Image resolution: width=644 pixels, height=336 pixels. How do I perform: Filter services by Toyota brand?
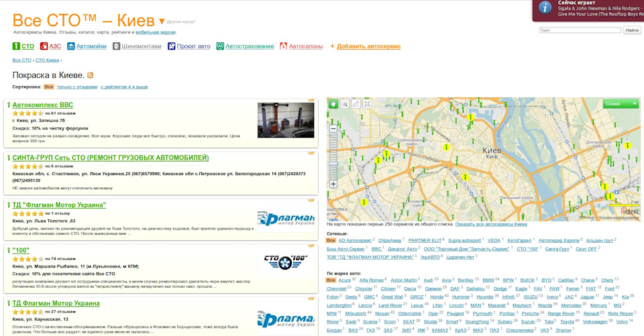(x=567, y=322)
